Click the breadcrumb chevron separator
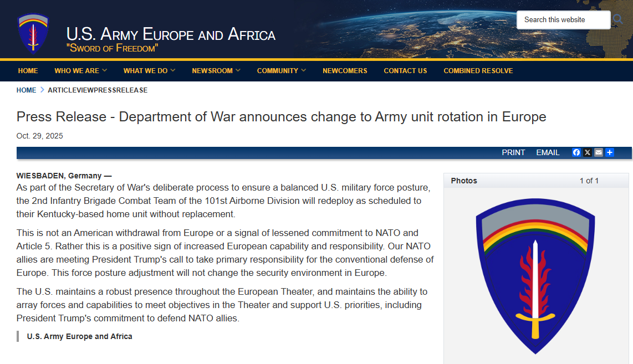The image size is (633, 364). [x=42, y=90]
